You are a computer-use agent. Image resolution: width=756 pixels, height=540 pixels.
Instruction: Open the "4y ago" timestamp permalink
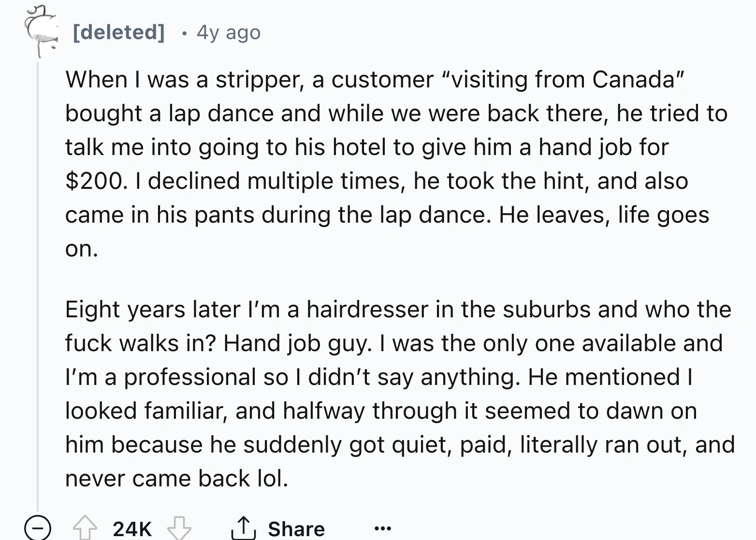(229, 33)
